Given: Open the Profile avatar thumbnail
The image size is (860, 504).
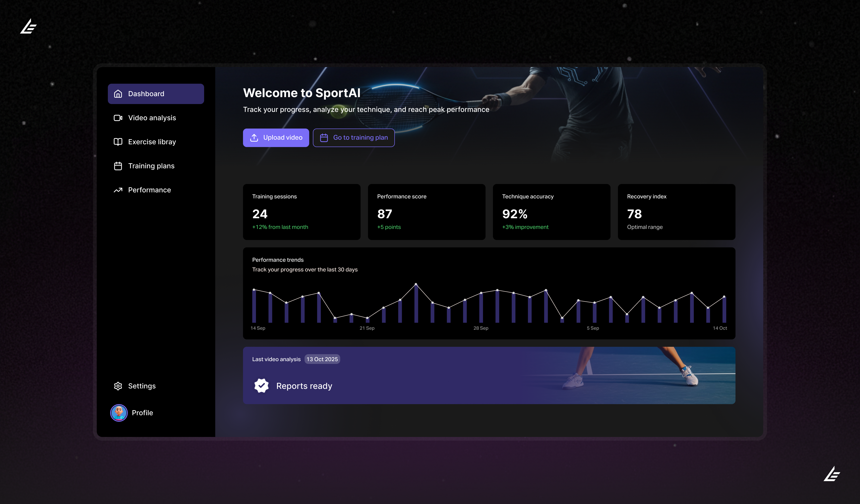Looking at the screenshot, I should point(119,413).
